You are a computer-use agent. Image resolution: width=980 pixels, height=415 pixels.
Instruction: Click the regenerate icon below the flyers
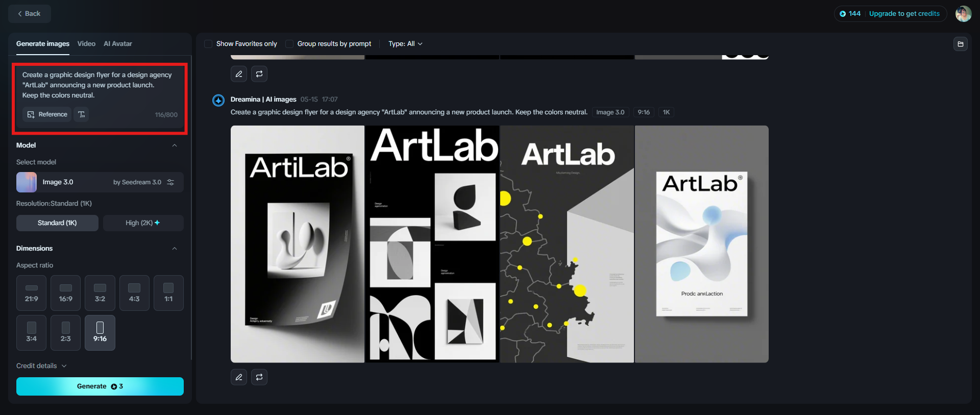(x=259, y=377)
